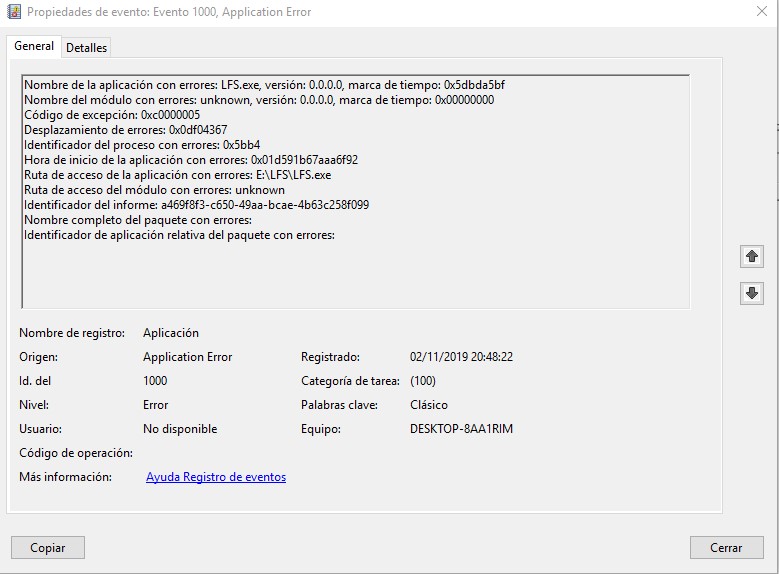This screenshot has width=779, height=574.
Task: Click the path line 'E:\LFS\LFS.exe'
Action: (x=178, y=175)
